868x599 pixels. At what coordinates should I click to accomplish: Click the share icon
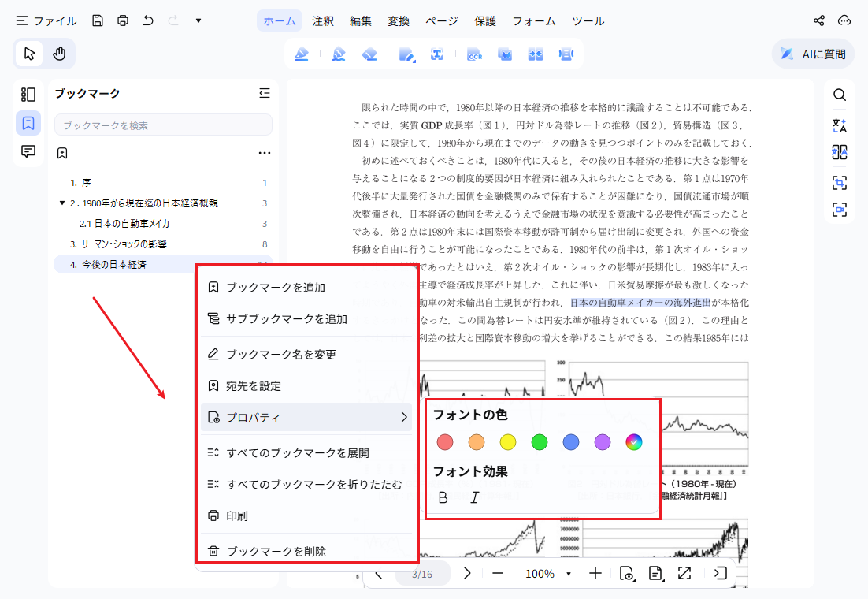pos(818,20)
